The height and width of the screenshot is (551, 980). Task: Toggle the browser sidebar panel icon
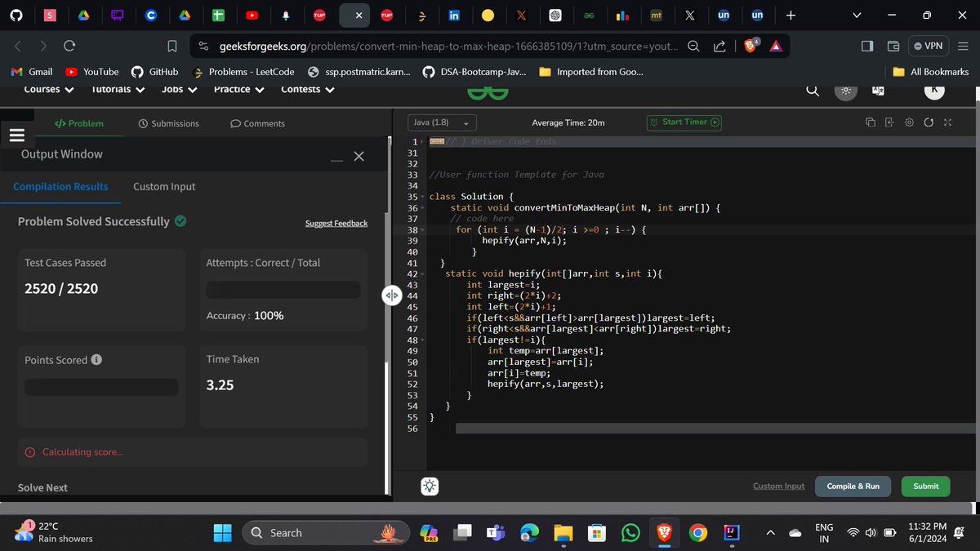pyautogui.click(x=867, y=47)
